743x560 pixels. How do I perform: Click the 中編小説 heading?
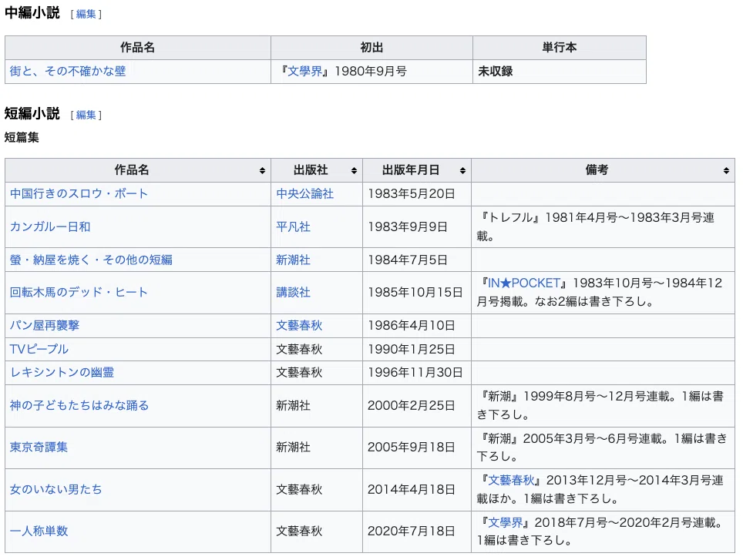click(32, 13)
